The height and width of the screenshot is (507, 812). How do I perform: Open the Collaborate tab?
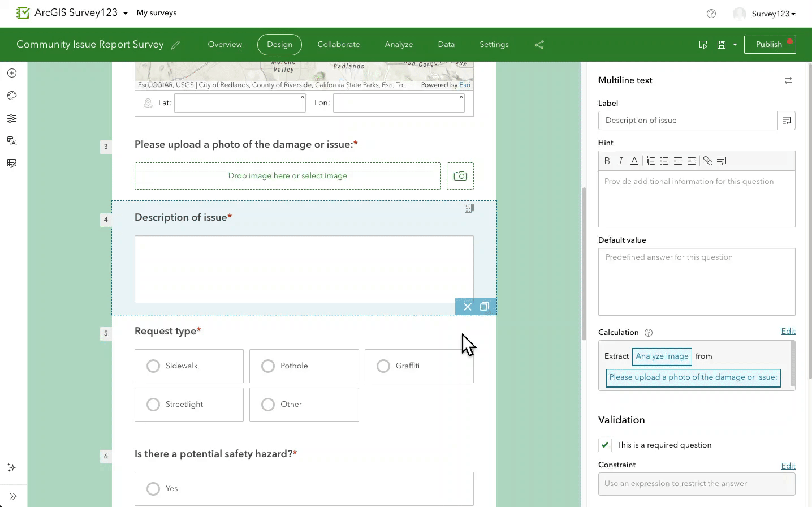(x=338, y=44)
